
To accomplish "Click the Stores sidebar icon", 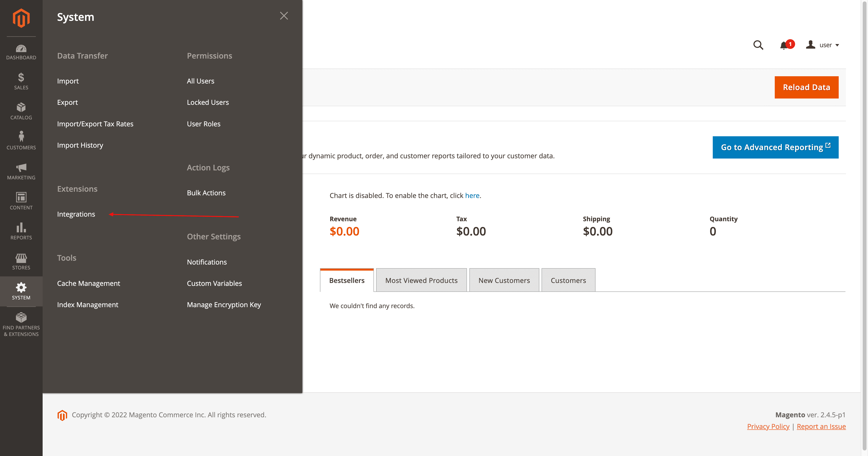I will pos(21,261).
